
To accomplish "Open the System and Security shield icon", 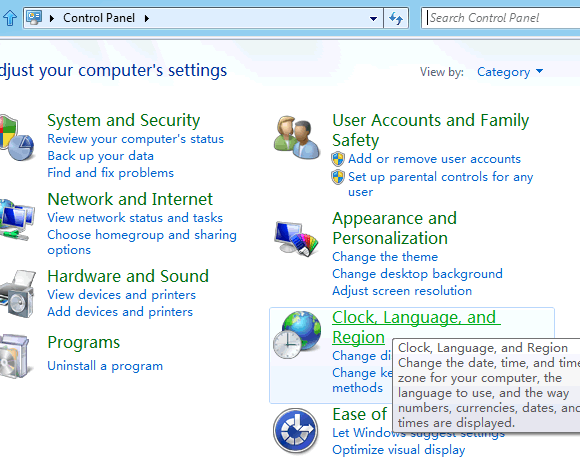I will point(16,138).
